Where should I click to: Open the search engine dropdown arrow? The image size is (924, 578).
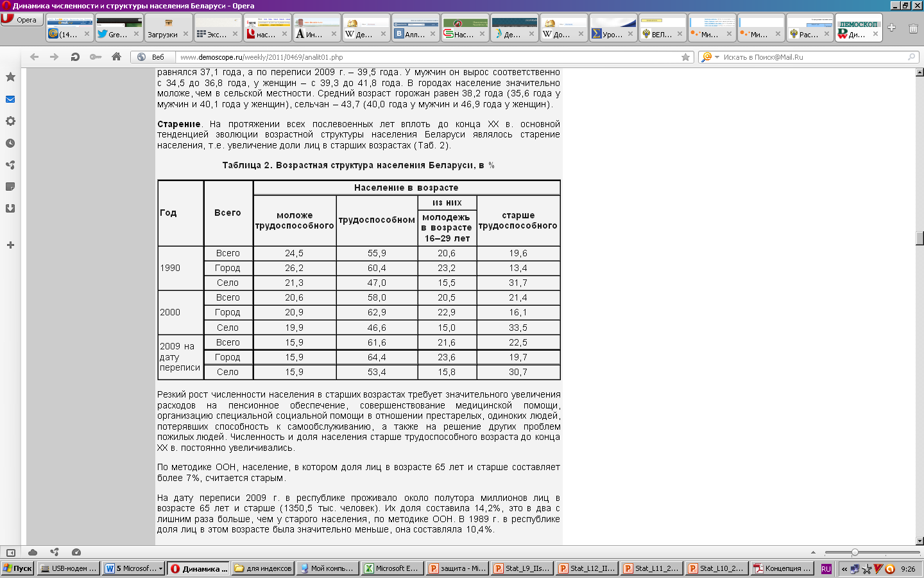tap(717, 57)
